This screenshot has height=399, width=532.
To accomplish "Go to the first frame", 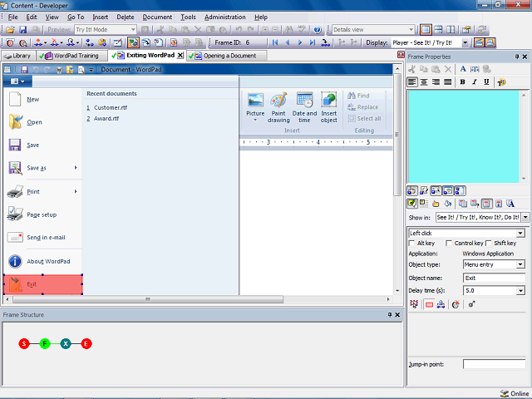I will pos(275,42).
